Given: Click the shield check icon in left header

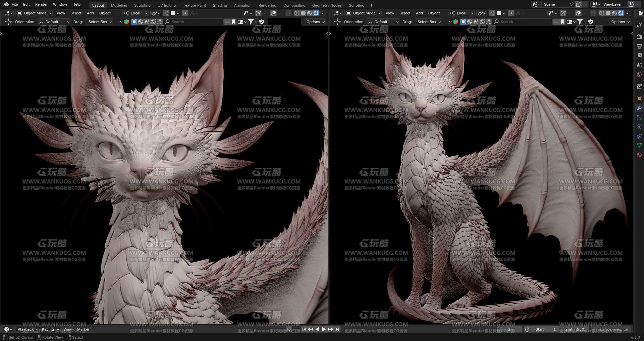Looking at the screenshot, I should coord(262,22).
